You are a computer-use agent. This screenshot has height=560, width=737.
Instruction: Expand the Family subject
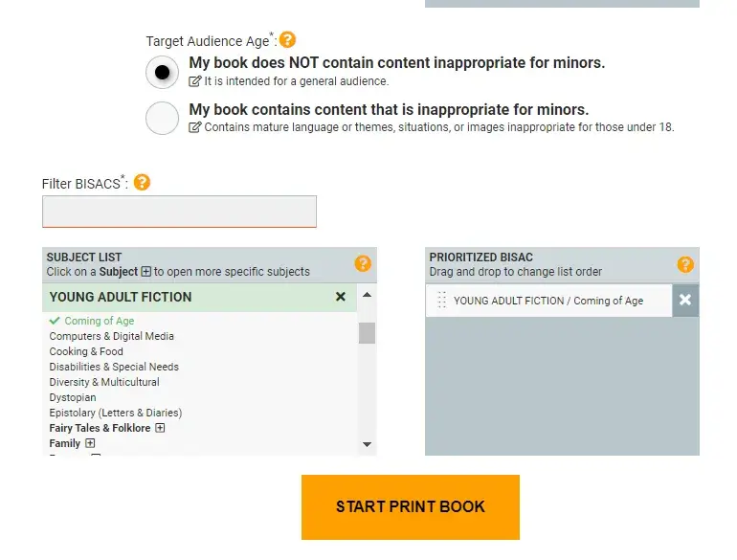pyautogui.click(x=90, y=443)
